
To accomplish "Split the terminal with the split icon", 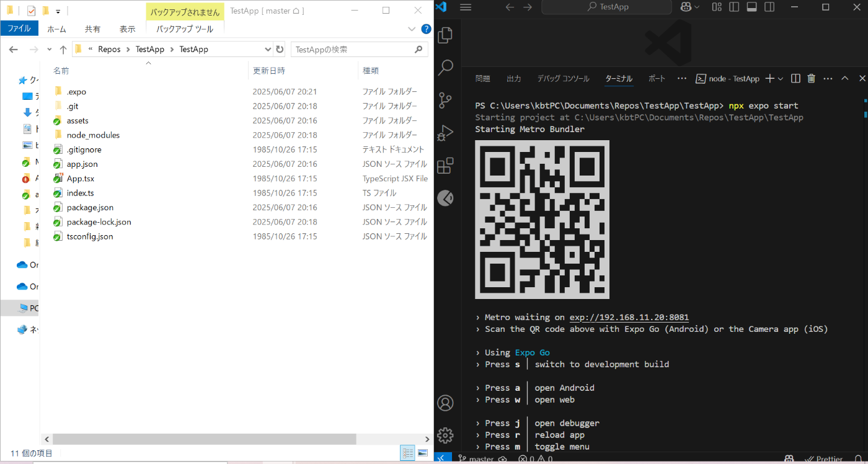I will click(x=795, y=78).
